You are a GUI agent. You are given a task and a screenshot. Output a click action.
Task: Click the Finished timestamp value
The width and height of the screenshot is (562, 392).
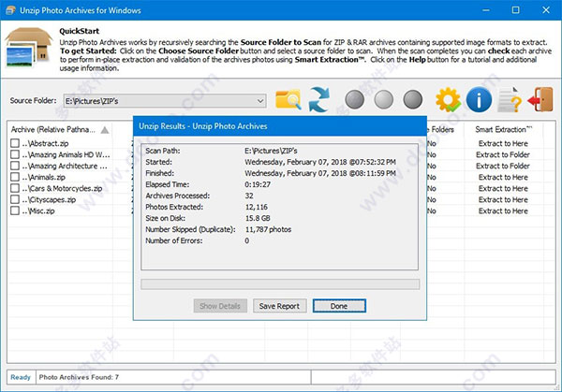(320, 173)
